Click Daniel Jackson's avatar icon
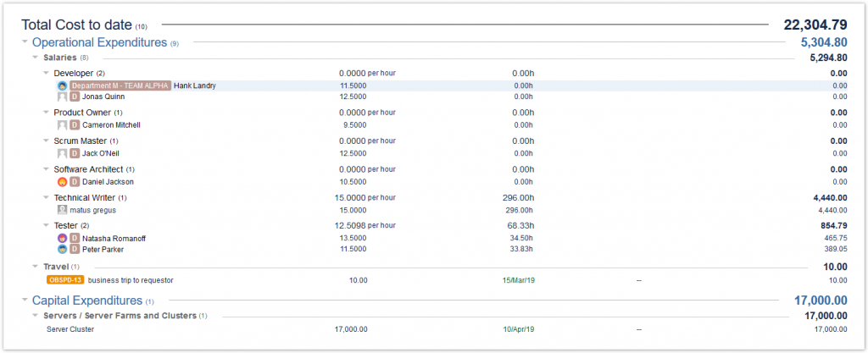 [x=63, y=182]
